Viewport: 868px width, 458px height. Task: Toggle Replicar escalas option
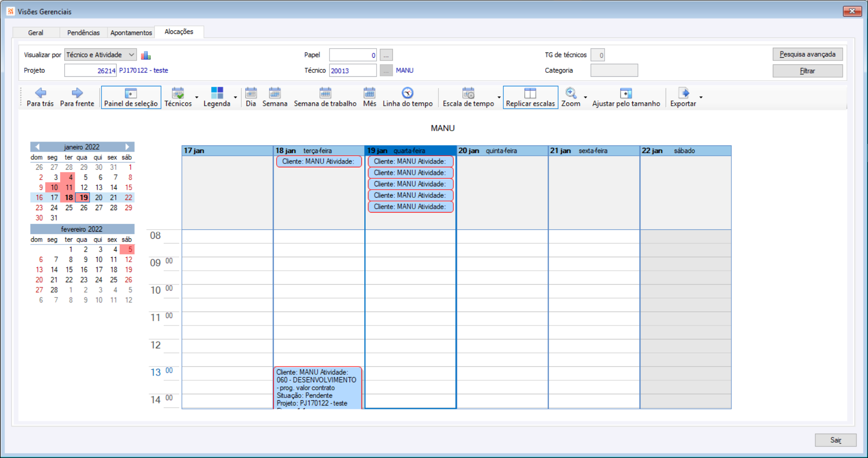tap(530, 97)
